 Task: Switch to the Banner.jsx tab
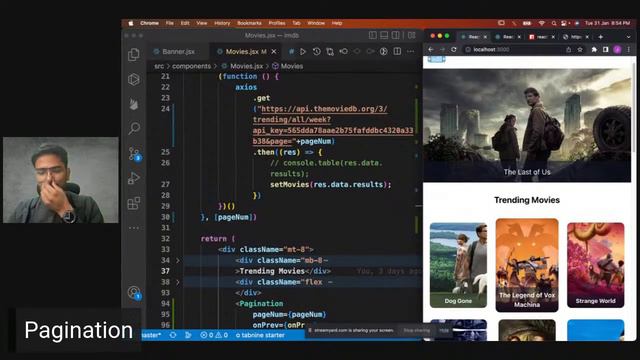178,51
